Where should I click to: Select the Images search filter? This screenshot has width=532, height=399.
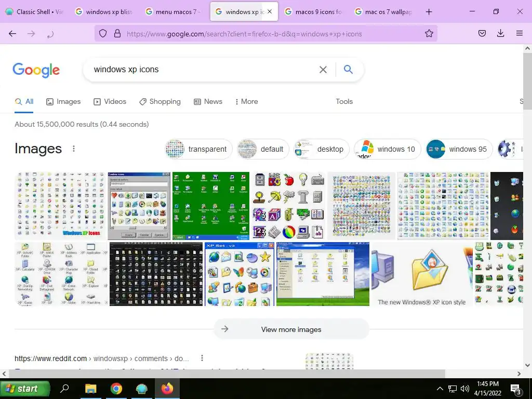pos(63,101)
